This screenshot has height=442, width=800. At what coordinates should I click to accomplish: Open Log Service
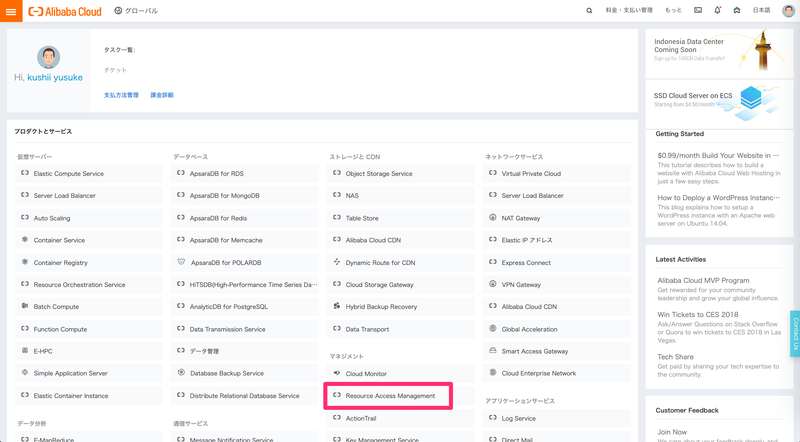pos(557,418)
